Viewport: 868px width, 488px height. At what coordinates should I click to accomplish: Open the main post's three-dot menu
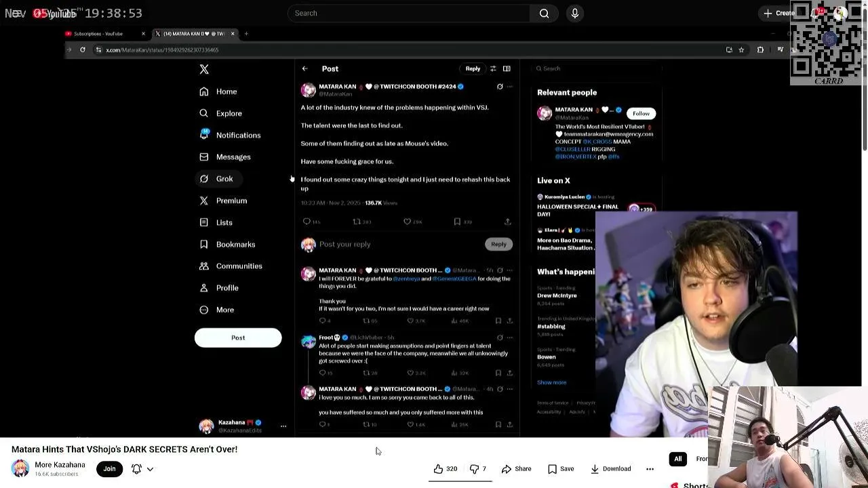pyautogui.click(x=510, y=87)
